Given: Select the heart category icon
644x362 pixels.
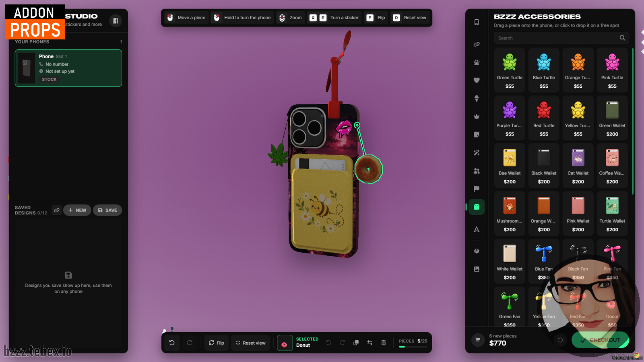Looking at the screenshot, I should [x=477, y=80].
